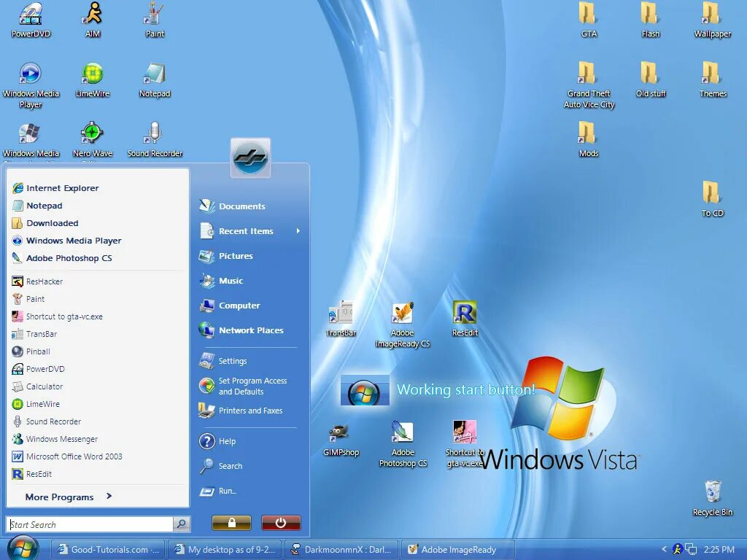The width and height of the screenshot is (747, 560).
Task: Click the network tray icon
Action: click(691, 550)
